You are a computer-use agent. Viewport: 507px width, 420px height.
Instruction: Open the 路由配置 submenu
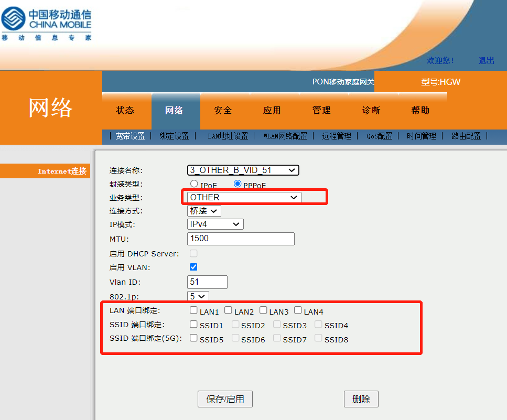pyautogui.click(x=466, y=136)
